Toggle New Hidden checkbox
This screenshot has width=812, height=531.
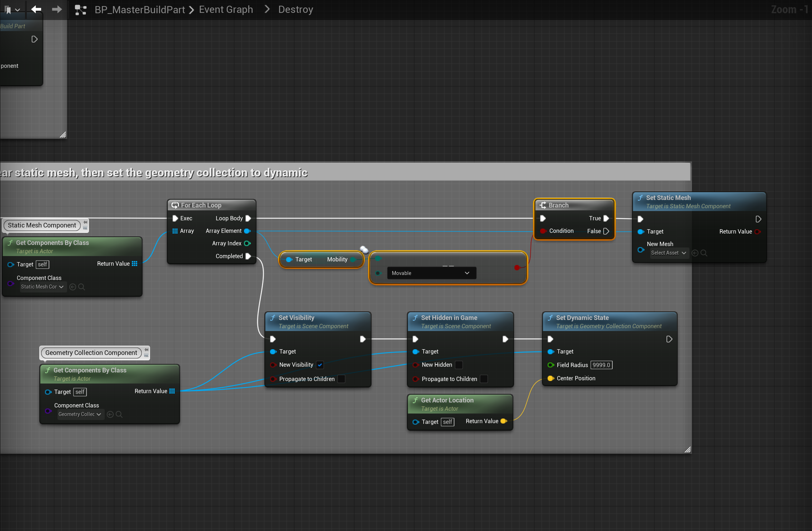(459, 365)
